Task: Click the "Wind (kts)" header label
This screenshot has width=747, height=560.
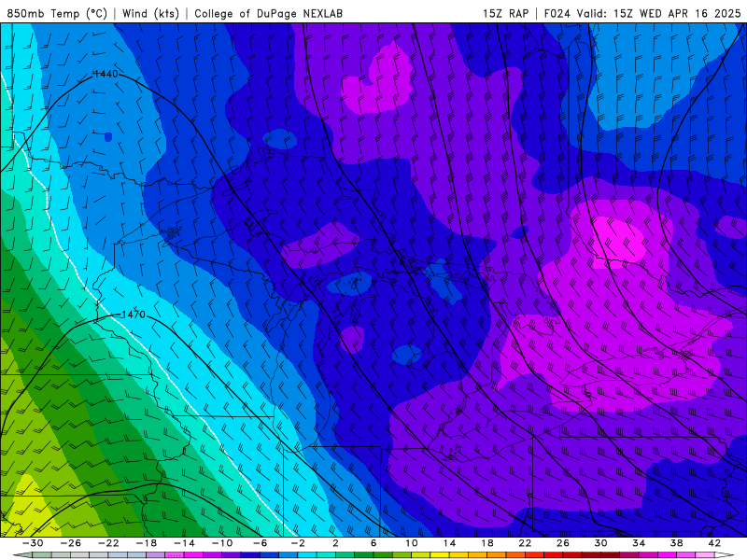Action: [x=150, y=13]
